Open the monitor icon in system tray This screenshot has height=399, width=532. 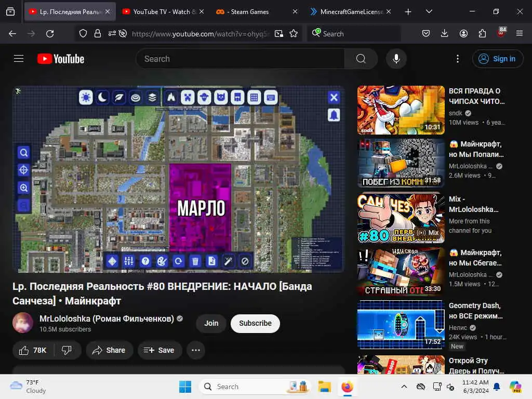pos(437,387)
